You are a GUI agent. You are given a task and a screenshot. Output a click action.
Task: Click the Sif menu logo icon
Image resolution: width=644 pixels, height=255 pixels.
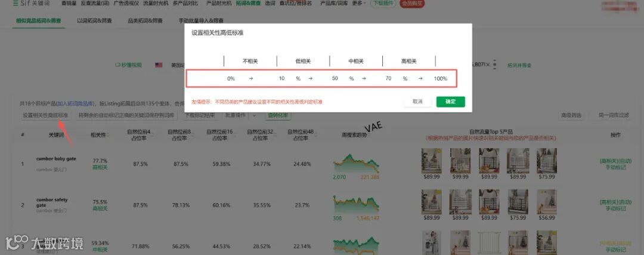tap(15, 4)
